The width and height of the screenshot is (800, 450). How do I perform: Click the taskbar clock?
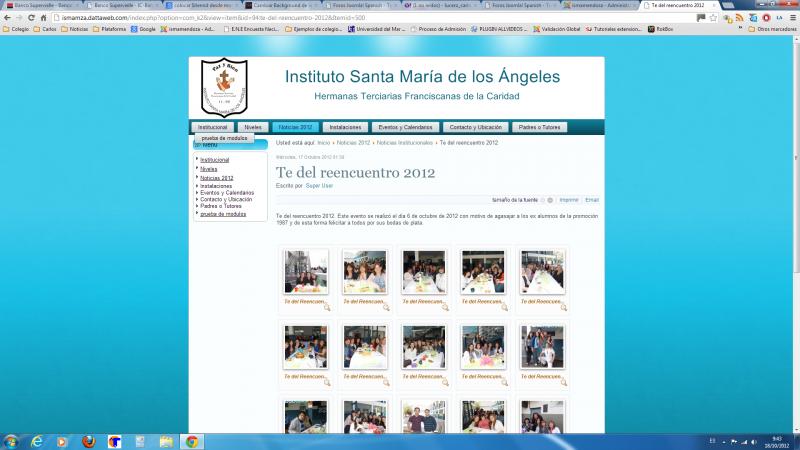pyautogui.click(x=777, y=442)
